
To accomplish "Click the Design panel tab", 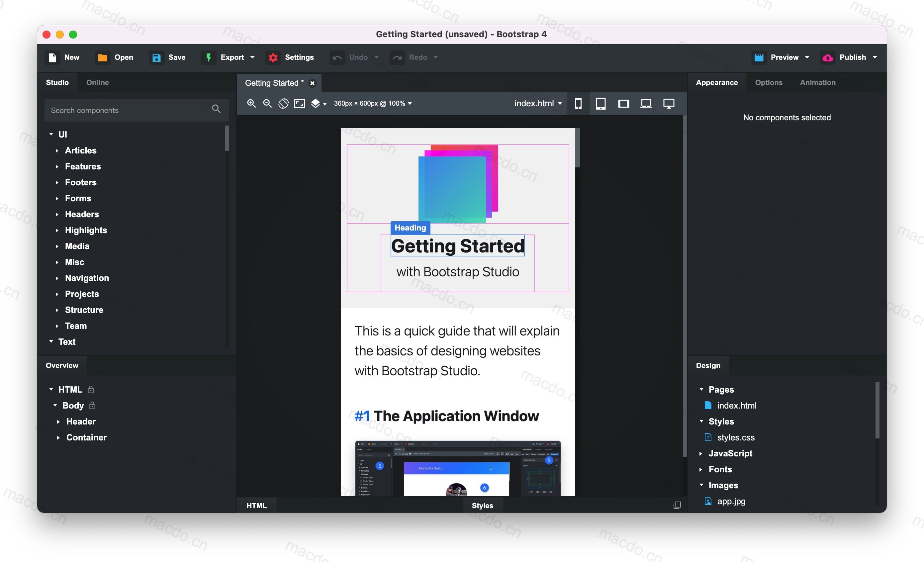I will tap(708, 366).
